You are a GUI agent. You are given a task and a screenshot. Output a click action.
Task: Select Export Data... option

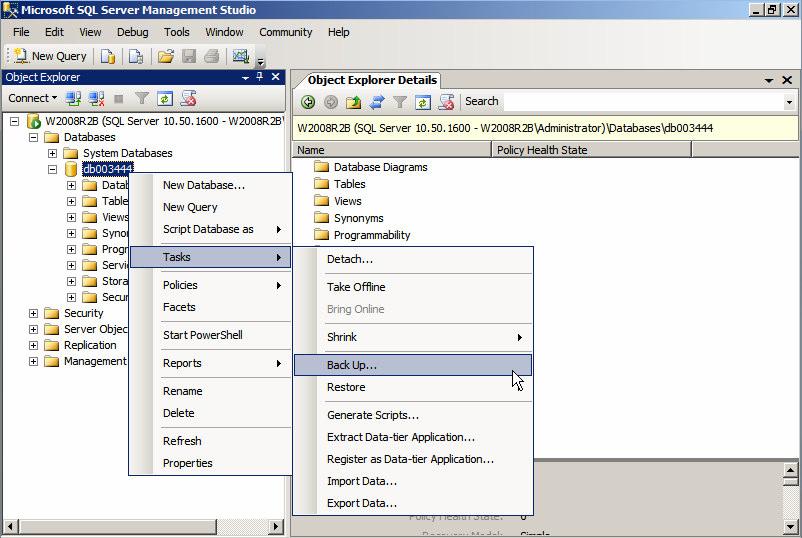[413, 503]
